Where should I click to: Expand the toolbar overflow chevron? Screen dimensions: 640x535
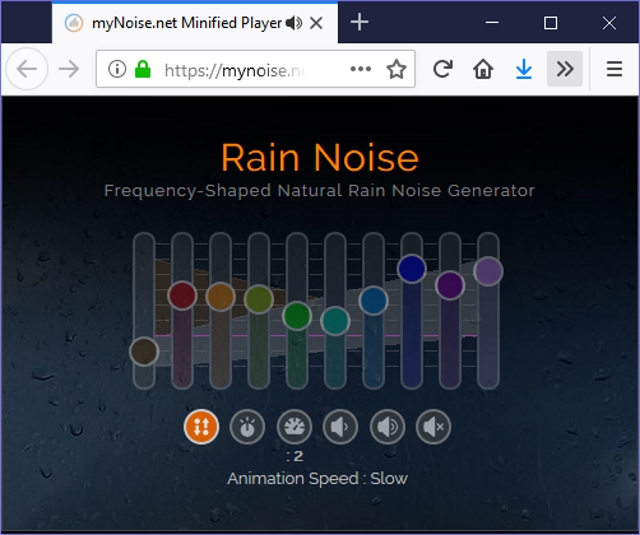(565, 69)
